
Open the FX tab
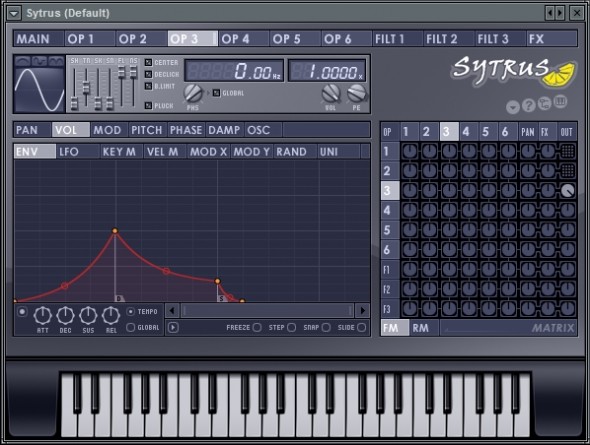(x=552, y=39)
